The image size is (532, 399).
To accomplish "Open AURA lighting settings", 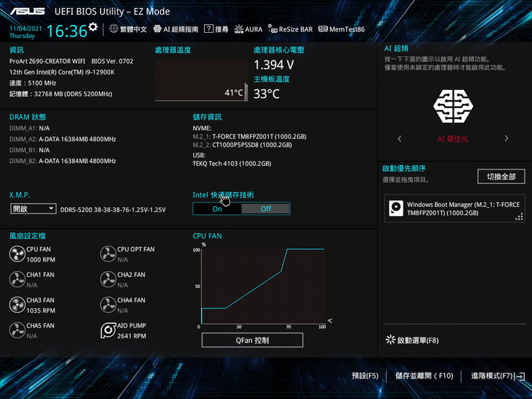I will coord(248,29).
